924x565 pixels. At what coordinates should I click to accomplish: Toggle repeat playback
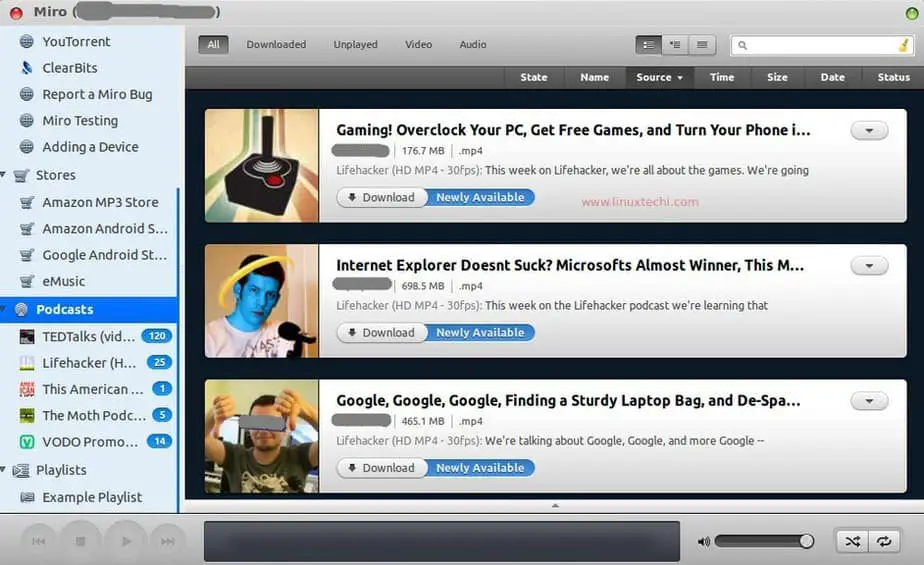coord(884,541)
